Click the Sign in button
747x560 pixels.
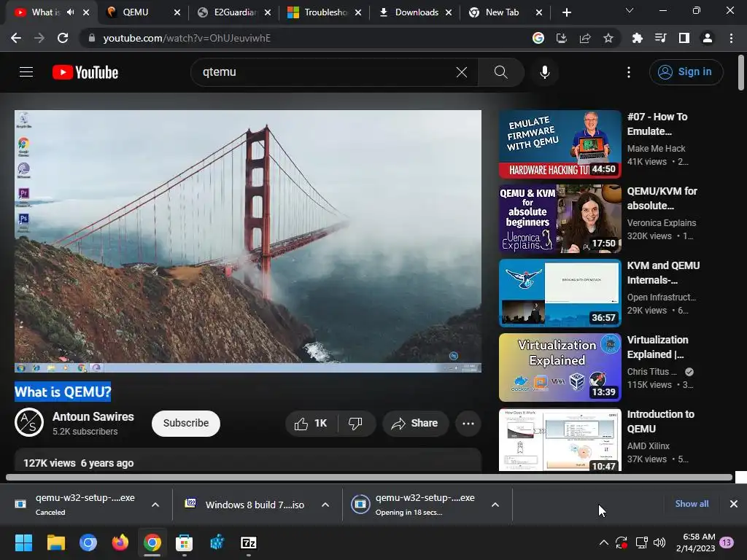coord(686,72)
